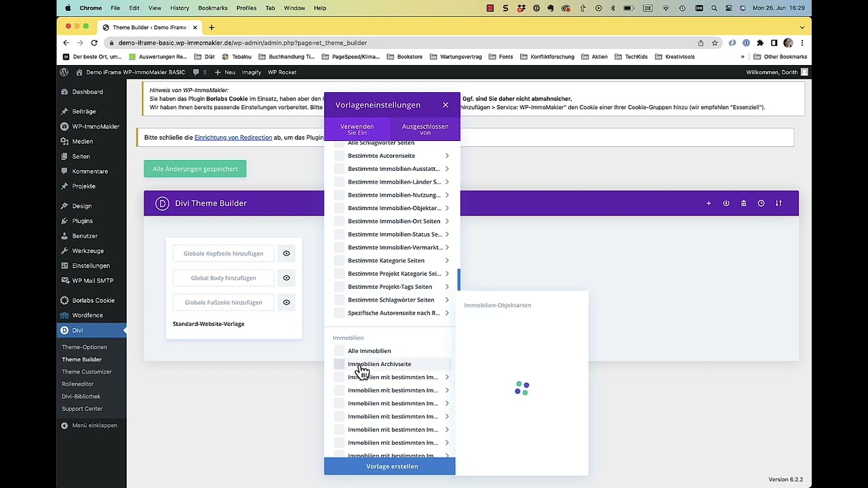Follow the Einrichtung von Redirection link

[233, 138]
